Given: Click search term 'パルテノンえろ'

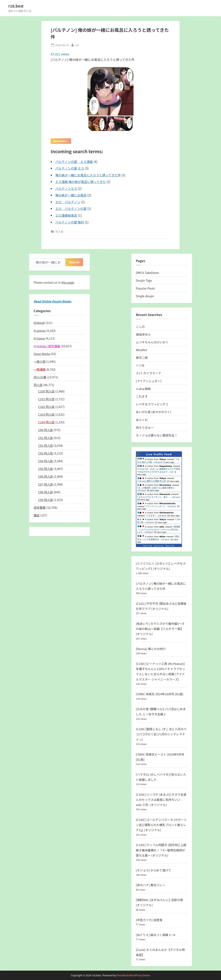Looking at the screenshot, I should [x=66, y=189].
